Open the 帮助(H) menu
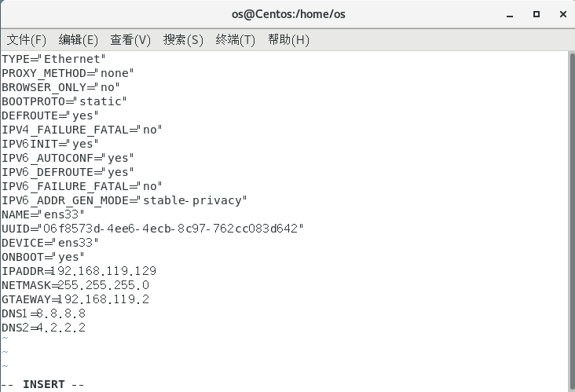 (x=288, y=40)
